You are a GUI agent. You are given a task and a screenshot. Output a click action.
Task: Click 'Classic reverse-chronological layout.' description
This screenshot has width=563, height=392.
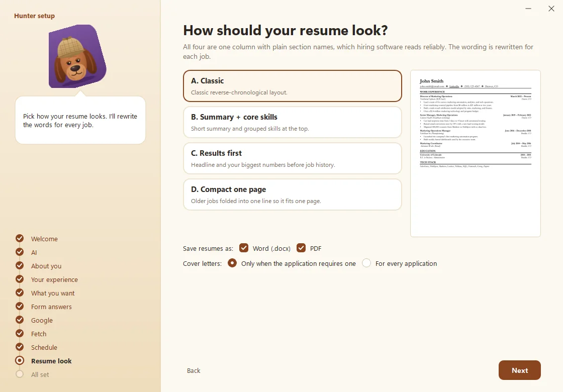click(239, 92)
